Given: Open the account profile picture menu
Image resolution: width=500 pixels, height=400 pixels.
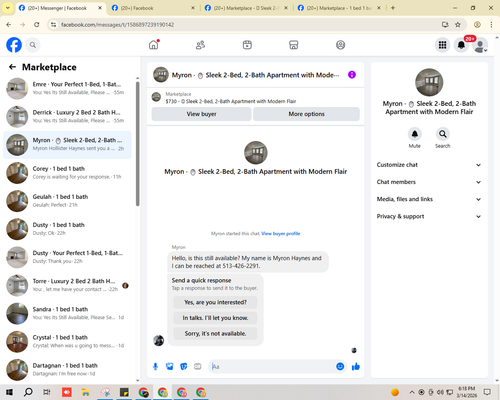Looking at the screenshot, I should (480, 45).
